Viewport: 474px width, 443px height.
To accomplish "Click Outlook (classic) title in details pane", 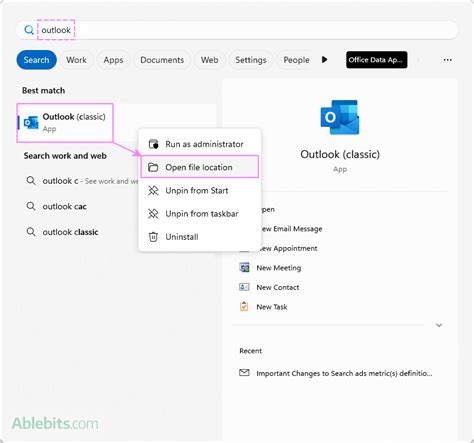I will click(x=340, y=154).
